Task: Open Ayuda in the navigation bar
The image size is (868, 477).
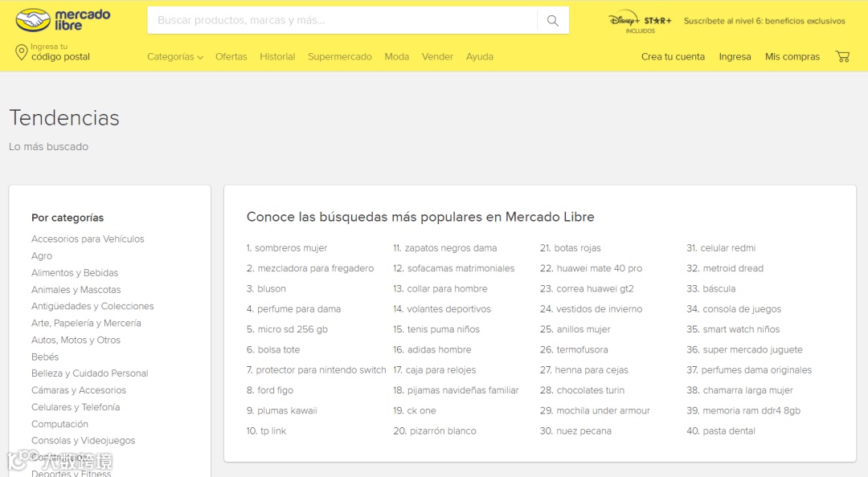Action: point(479,56)
